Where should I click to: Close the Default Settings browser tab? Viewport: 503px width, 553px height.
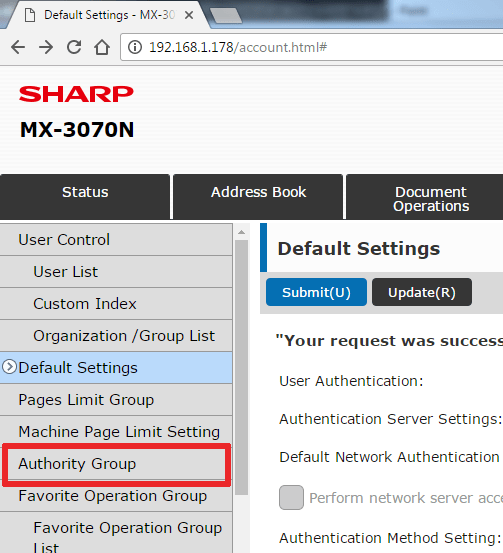tap(189, 15)
